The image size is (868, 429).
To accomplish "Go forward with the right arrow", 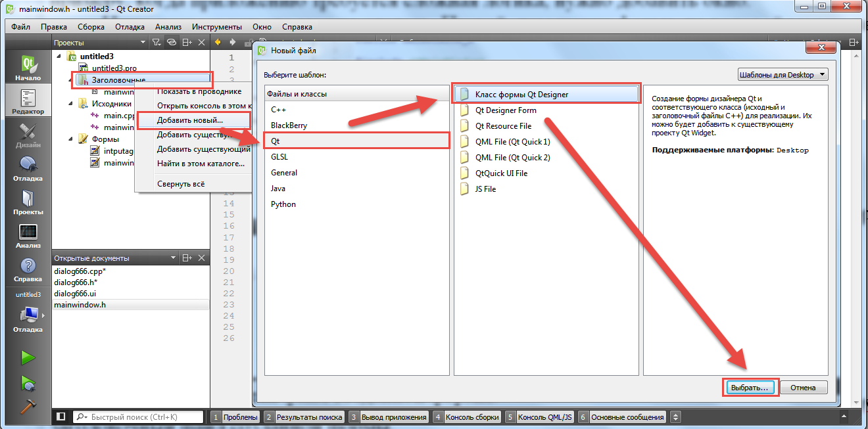I will (232, 42).
